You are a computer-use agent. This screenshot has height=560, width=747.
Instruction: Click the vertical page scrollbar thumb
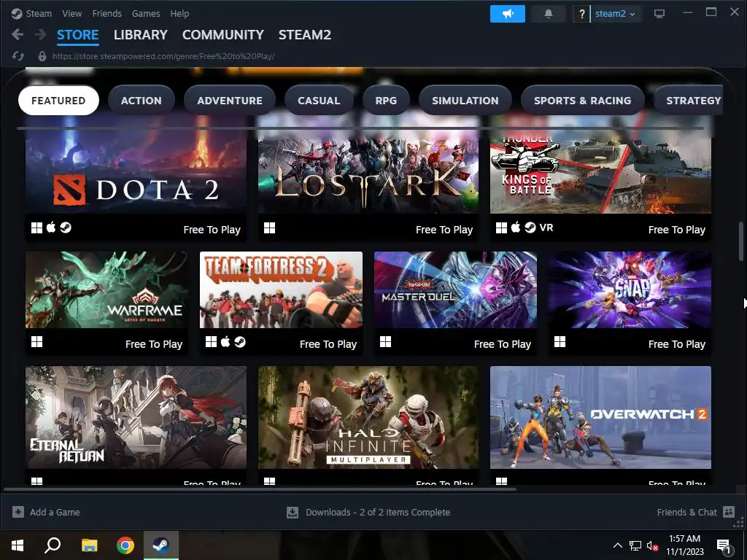[741, 241]
